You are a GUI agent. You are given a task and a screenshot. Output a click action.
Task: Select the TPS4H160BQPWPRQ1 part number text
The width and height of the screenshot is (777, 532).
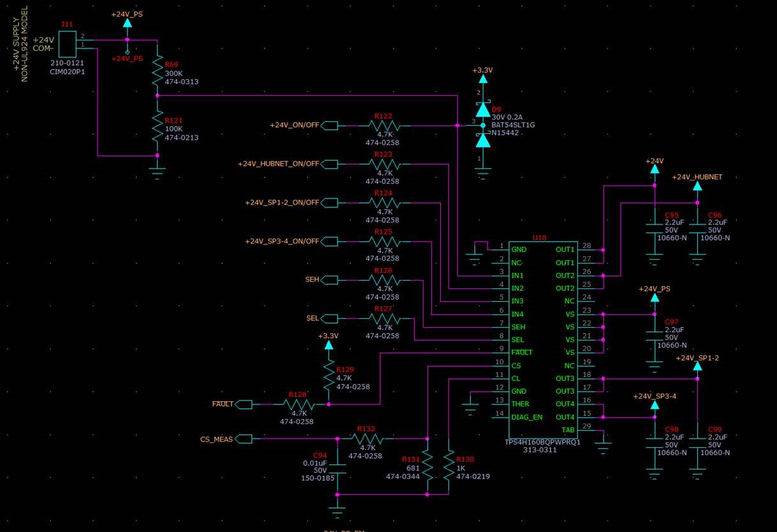tap(542, 441)
